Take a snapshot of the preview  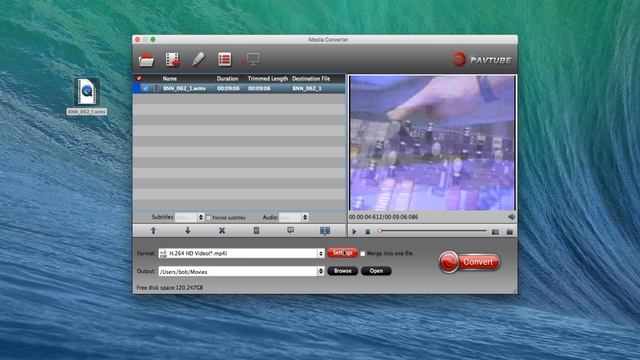tap(495, 232)
